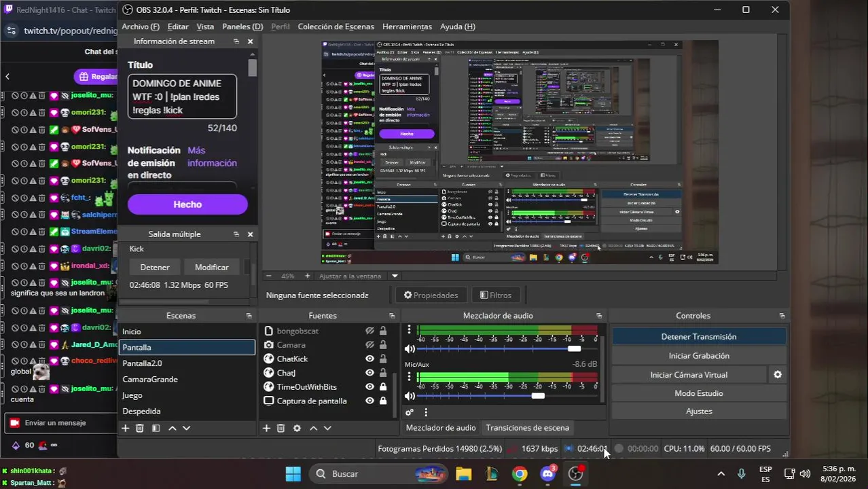Viewport: 868px width, 489px height.
Task: Open the Ayuda menu
Action: (458, 26)
